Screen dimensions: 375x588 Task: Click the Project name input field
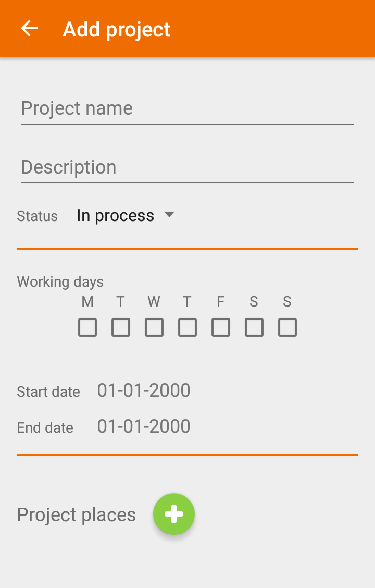pos(187,108)
